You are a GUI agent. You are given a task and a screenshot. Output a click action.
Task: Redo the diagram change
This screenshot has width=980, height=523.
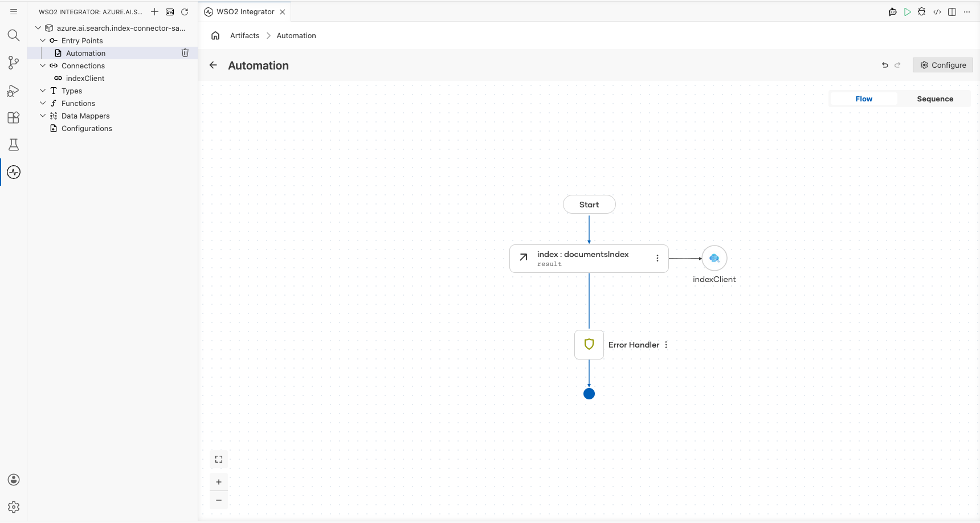click(897, 65)
